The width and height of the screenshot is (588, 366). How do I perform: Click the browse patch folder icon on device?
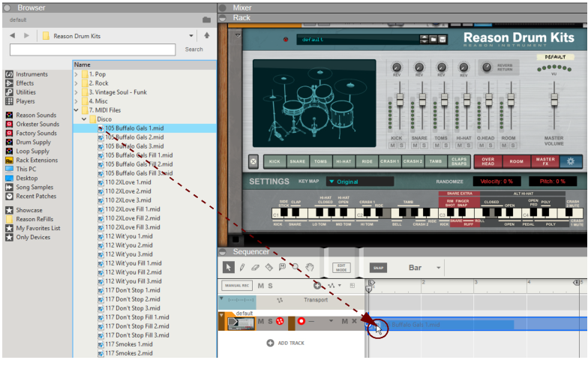[433, 39]
